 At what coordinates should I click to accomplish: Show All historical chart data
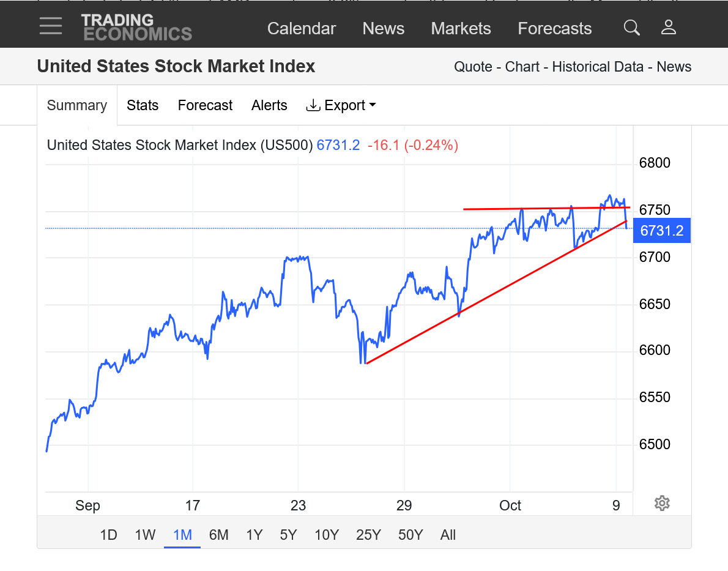448,535
